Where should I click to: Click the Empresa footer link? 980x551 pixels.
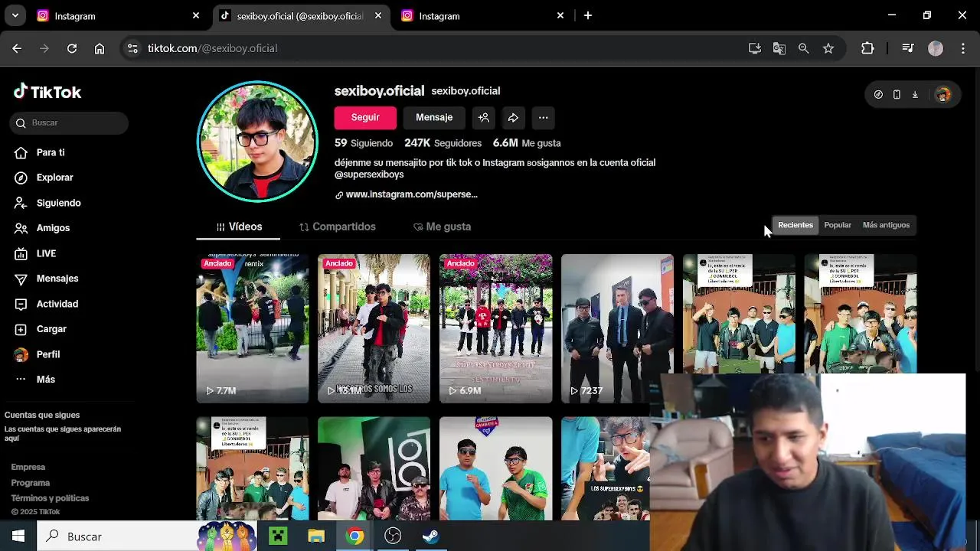(28, 468)
